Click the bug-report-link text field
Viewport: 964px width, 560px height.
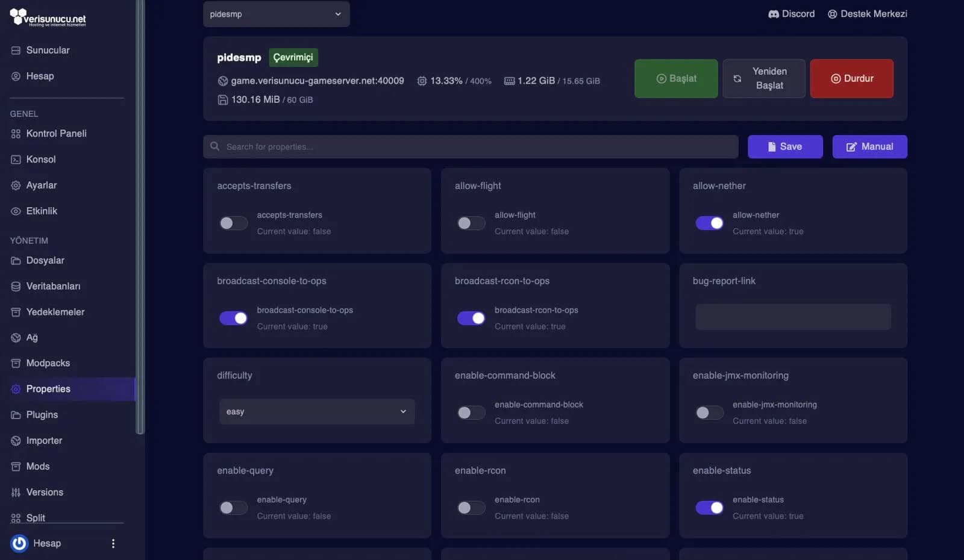pos(793,317)
